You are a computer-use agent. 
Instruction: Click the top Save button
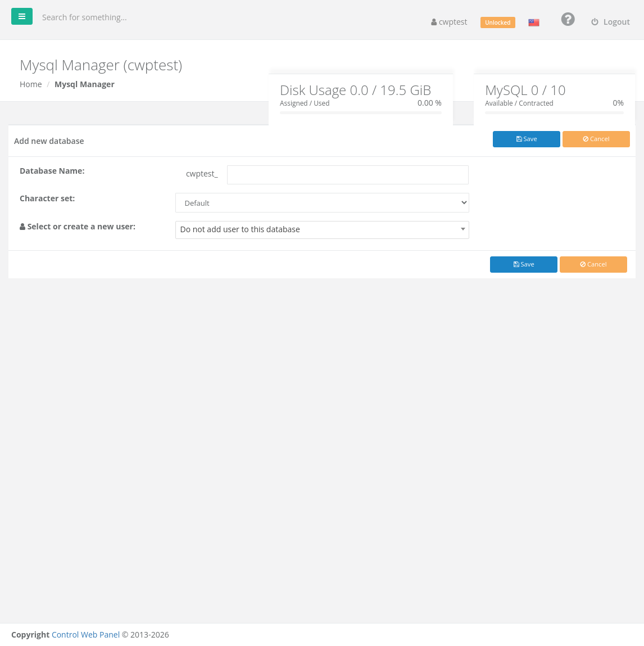(x=526, y=139)
